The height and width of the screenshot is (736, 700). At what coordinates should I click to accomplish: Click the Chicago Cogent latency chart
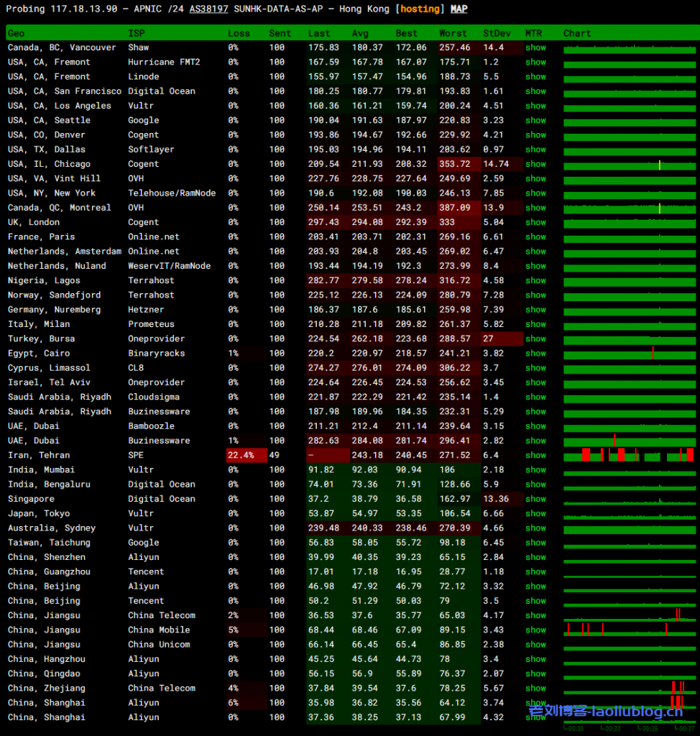629,164
